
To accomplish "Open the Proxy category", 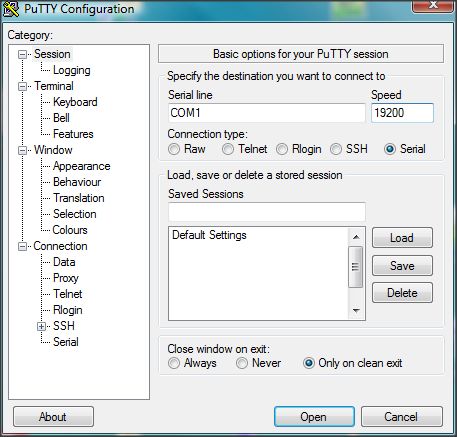I will click(66, 278).
